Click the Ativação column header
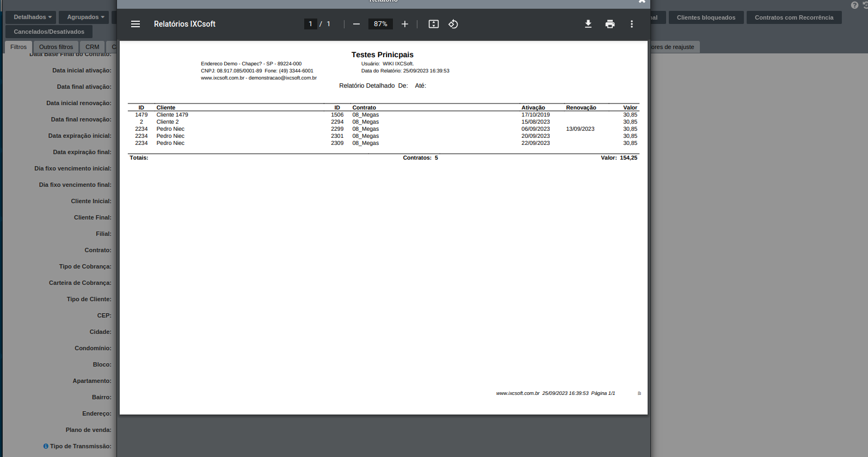 click(533, 108)
